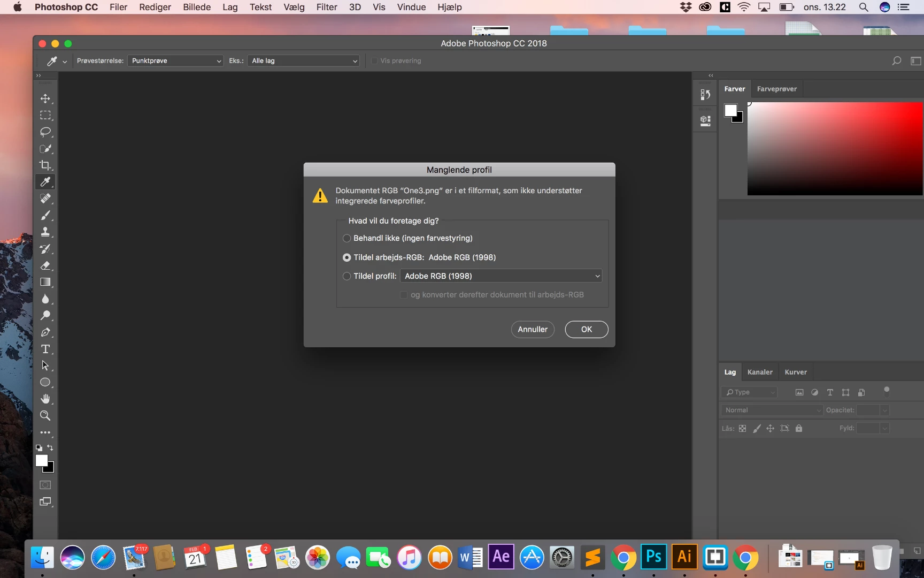This screenshot has width=924, height=578.
Task: Select the History Brush tool
Action: pos(45,249)
